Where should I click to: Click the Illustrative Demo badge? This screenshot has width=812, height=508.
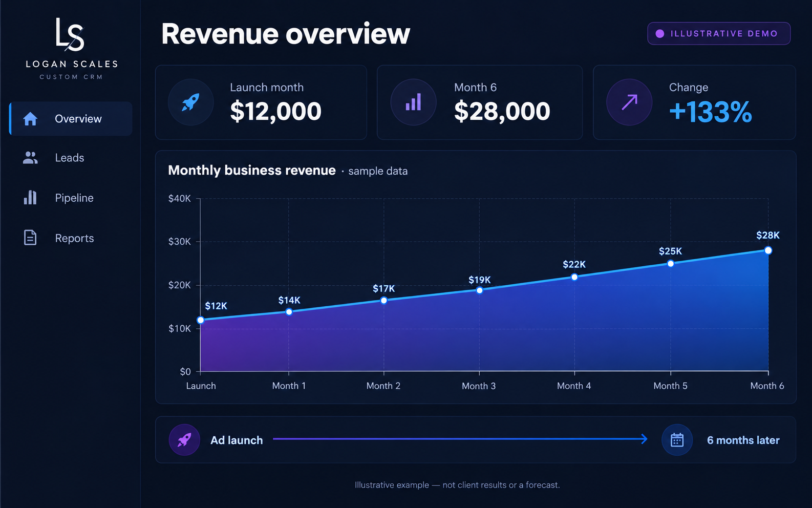(x=719, y=34)
